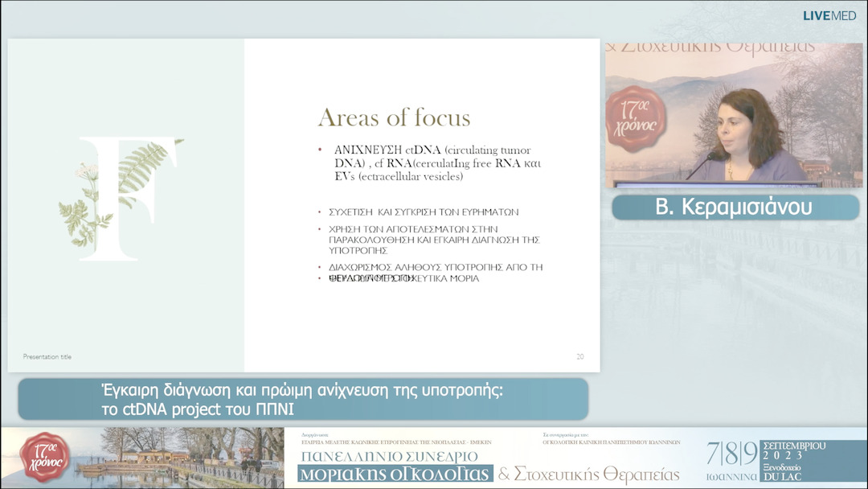Click the Β. Κεραμισιάνου speaker name banner
Image resolution: width=868 pixels, height=489 pixels.
[x=735, y=208]
